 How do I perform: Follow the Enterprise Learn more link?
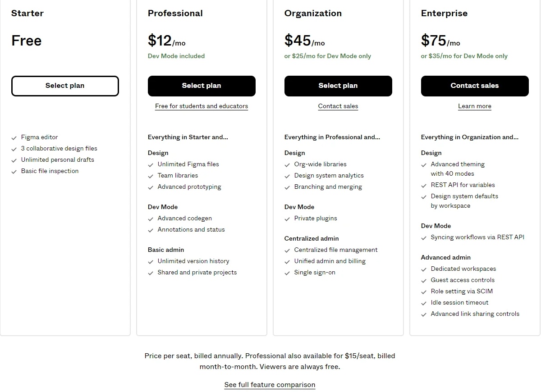[x=475, y=106]
